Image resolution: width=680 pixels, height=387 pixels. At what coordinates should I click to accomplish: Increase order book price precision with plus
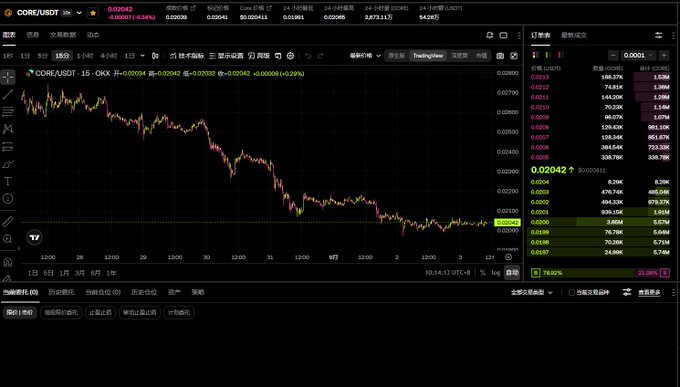(664, 55)
